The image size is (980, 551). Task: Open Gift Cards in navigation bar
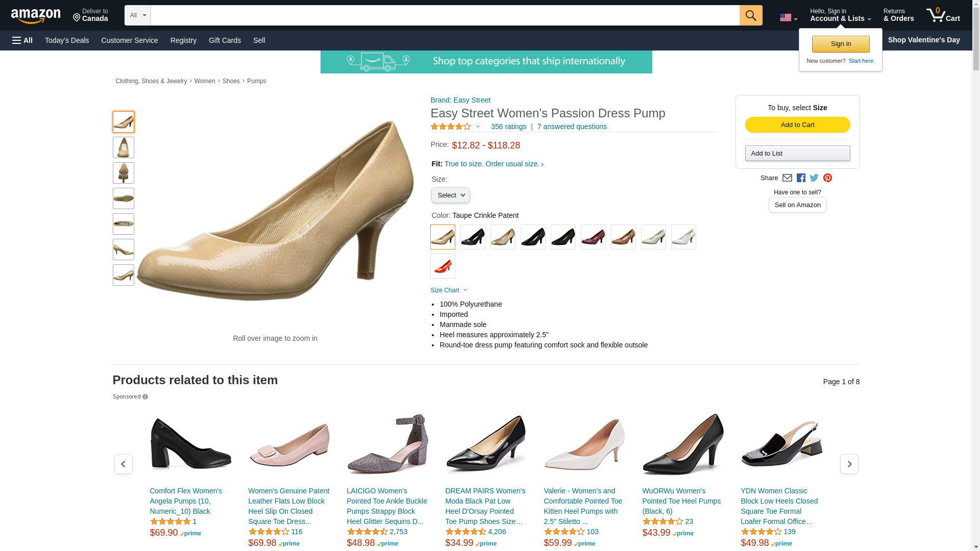225,40
